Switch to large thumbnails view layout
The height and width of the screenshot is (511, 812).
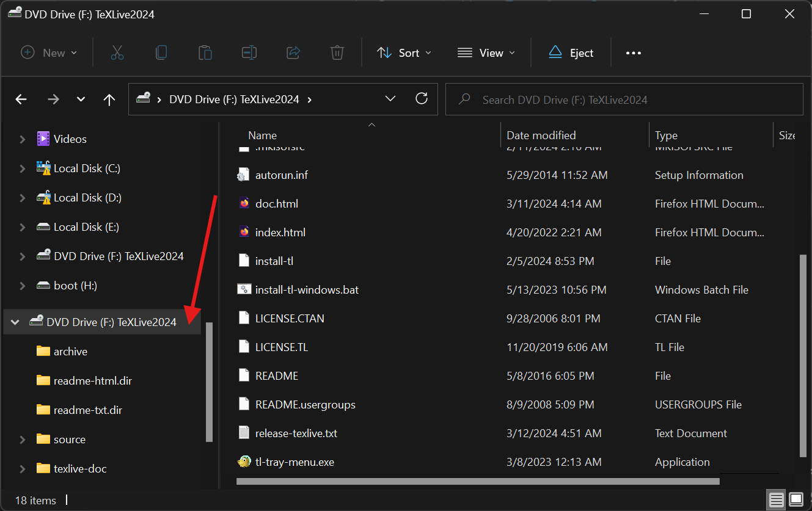pos(796,500)
